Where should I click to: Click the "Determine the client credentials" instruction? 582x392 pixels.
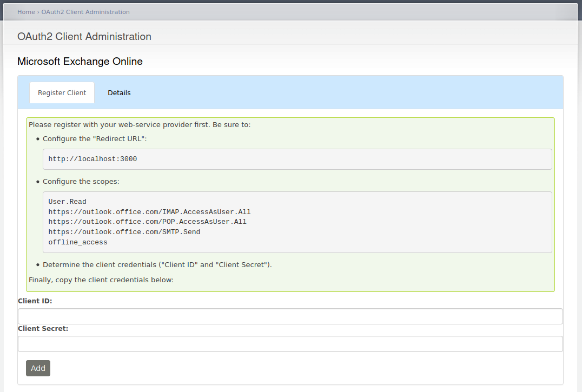click(x=157, y=265)
